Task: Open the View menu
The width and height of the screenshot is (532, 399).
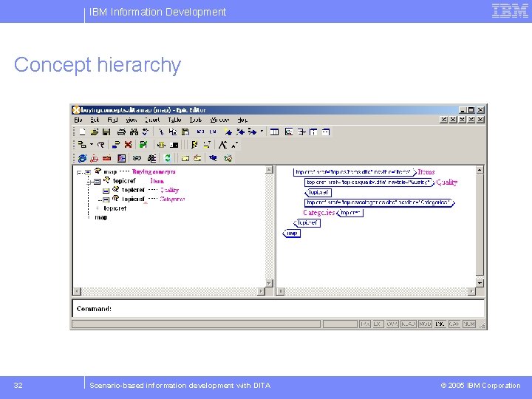Action: 131,120
